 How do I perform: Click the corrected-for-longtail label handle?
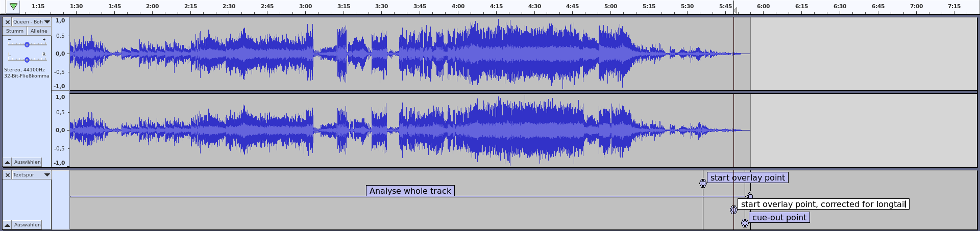point(733,210)
